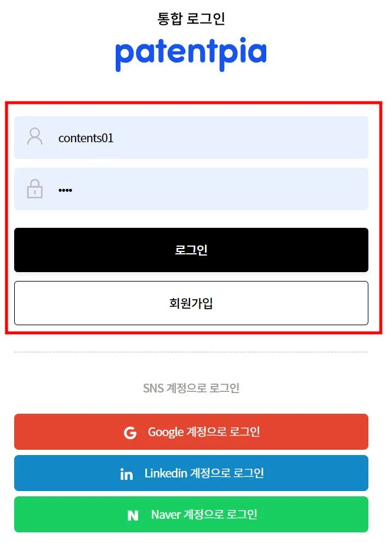Place cursor on the masked password dots
Viewport: 392px width, 543px height.
(65, 190)
